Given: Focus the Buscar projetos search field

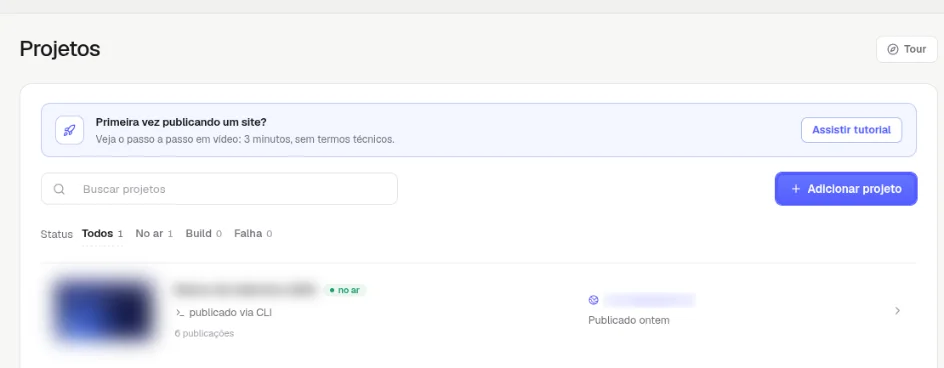Looking at the screenshot, I should point(219,189).
